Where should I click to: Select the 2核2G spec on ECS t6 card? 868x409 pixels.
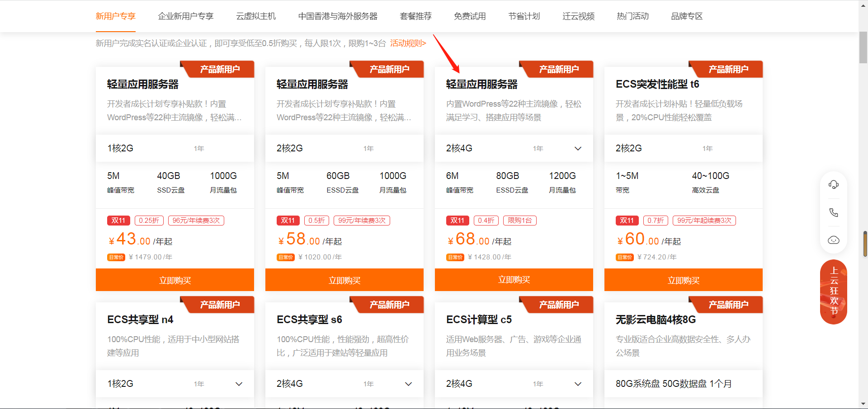[684, 148]
